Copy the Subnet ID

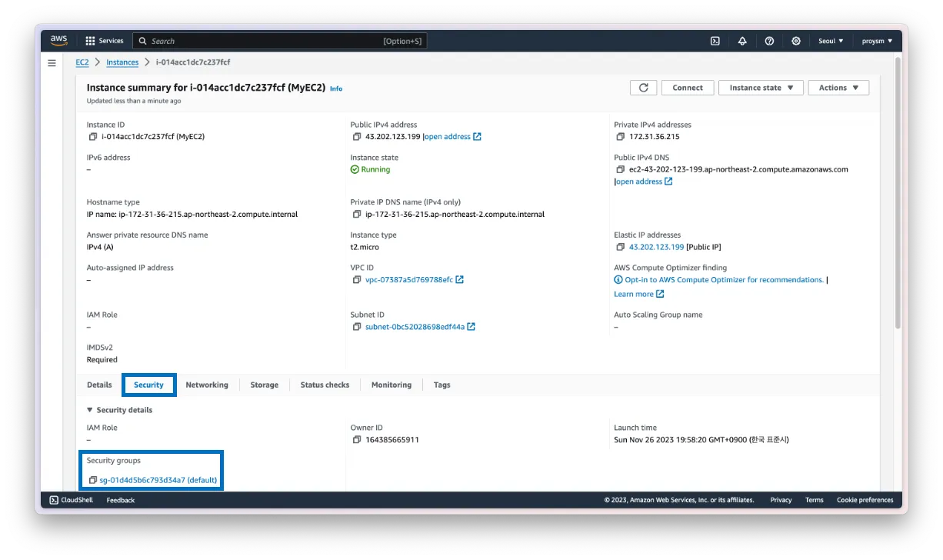click(x=357, y=327)
